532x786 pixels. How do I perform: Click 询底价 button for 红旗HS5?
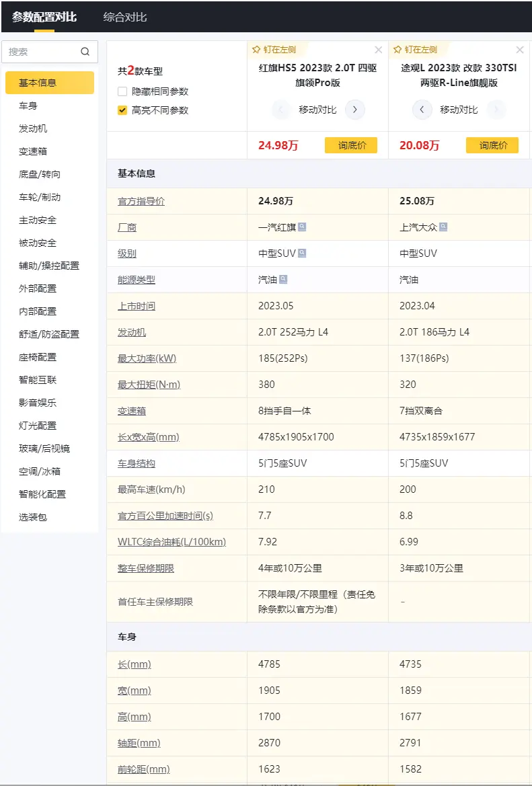(x=351, y=145)
